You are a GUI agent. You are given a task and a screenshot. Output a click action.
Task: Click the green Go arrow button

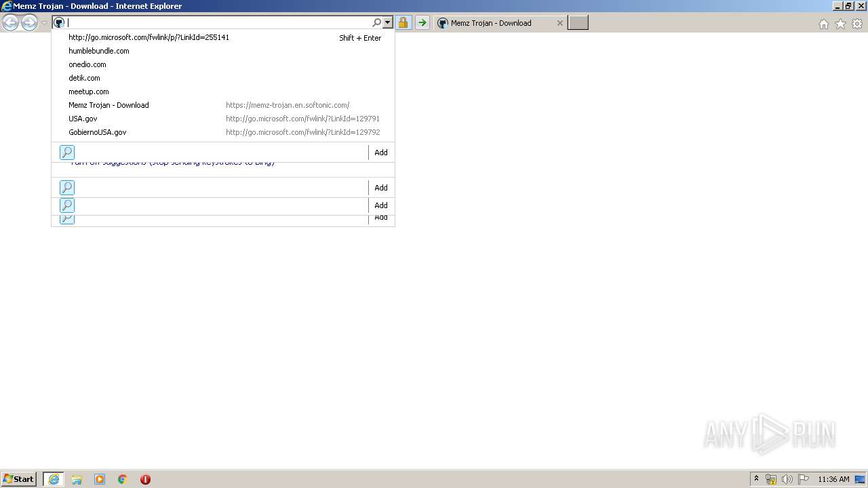422,23
